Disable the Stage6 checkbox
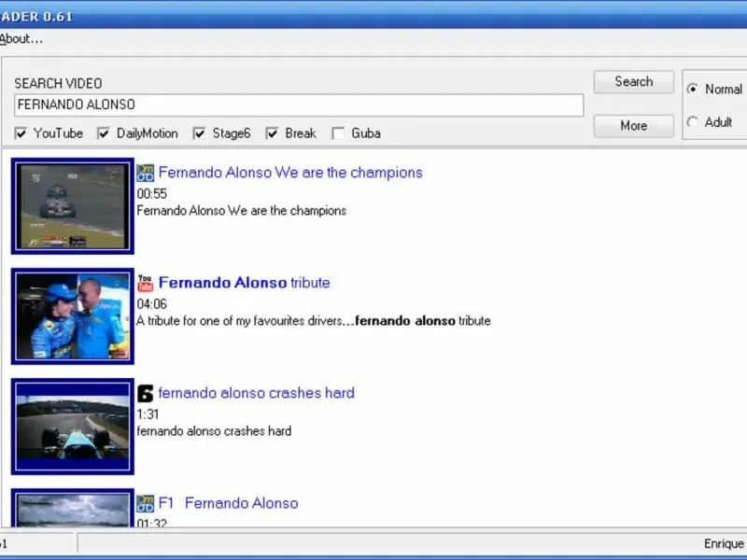 click(200, 133)
